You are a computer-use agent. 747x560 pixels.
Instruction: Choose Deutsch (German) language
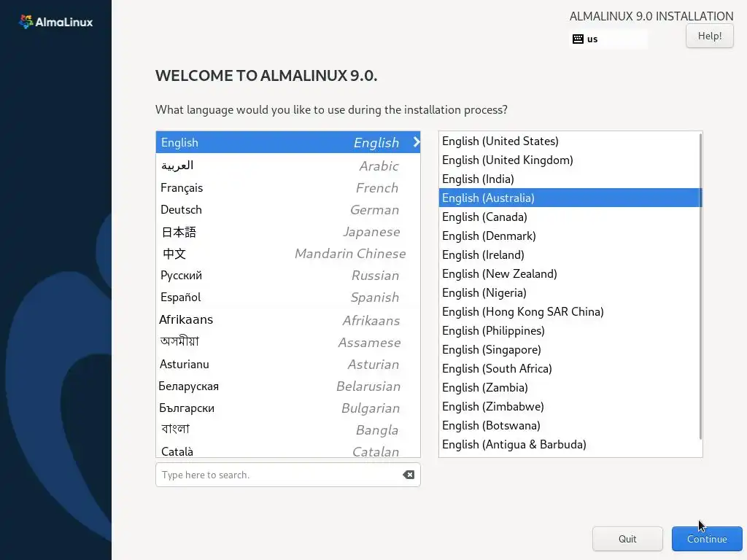click(x=287, y=209)
